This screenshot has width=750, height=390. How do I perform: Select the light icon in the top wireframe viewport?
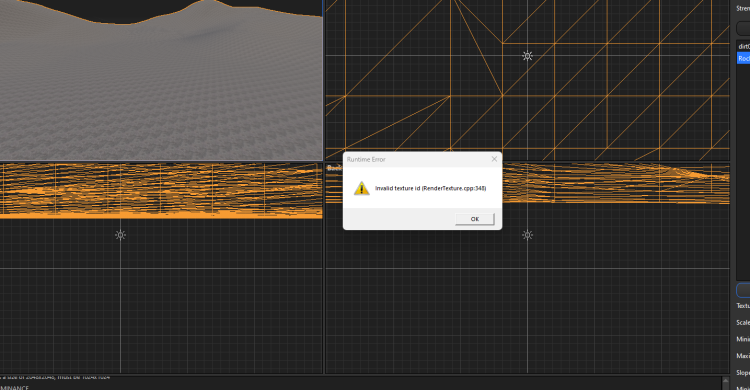527,56
